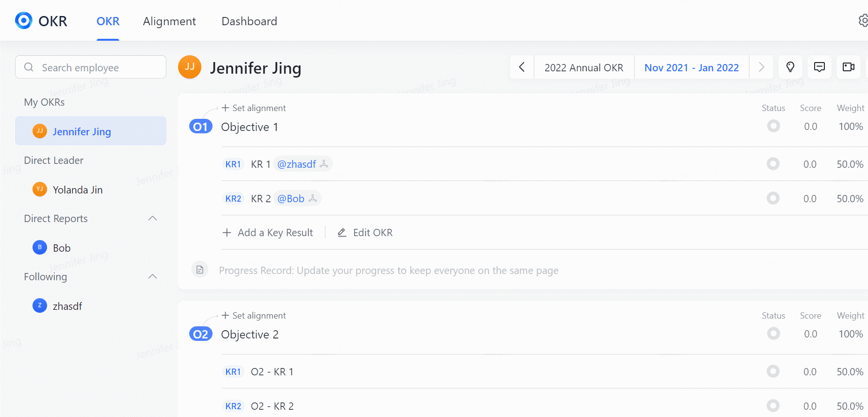Image resolution: width=868 pixels, height=417 pixels.
Task: Click the OKR logo icon
Action: coord(24,20)
